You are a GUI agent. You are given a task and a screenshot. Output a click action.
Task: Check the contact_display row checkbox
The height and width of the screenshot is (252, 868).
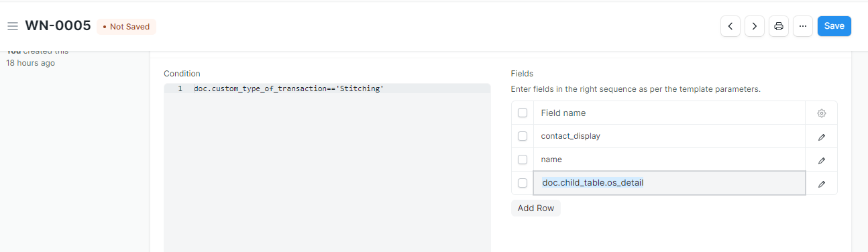pyautogui.click(x=523, y=136)
